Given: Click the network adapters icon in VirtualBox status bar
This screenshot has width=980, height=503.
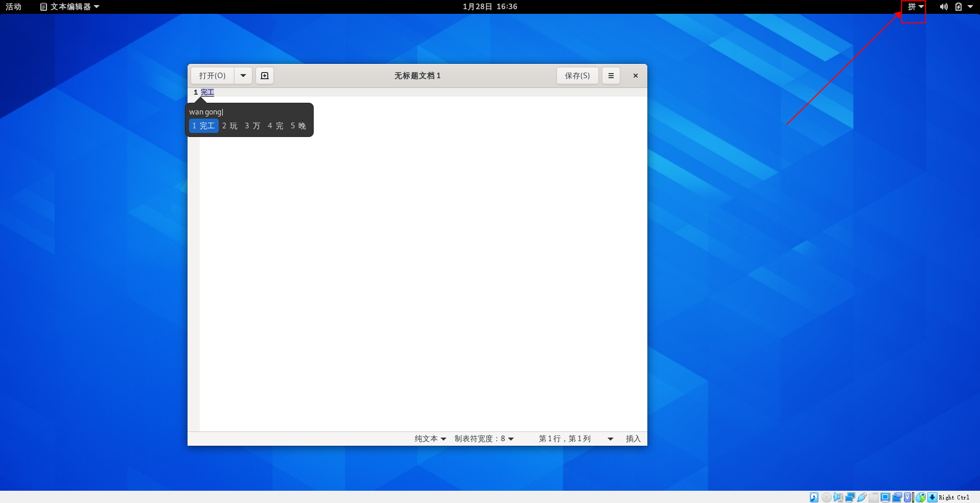Looking at the screenshot, I should click(x=849, y=497).
